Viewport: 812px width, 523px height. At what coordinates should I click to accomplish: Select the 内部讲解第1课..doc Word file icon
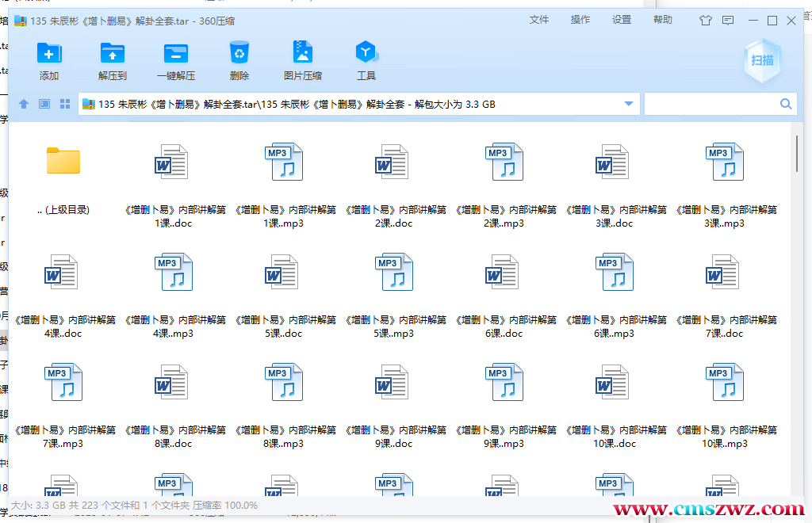click(x=171, y=162)
